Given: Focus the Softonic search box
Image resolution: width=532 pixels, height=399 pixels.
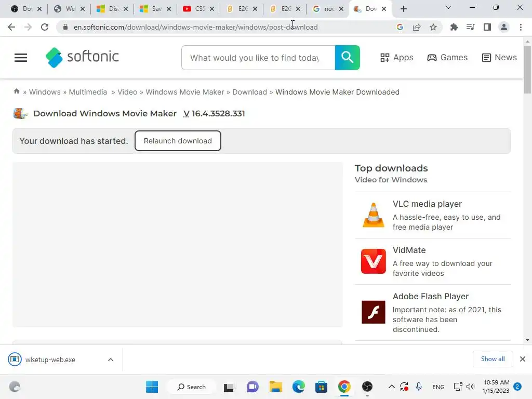Looking at the screenshot, I should [258, 58].
